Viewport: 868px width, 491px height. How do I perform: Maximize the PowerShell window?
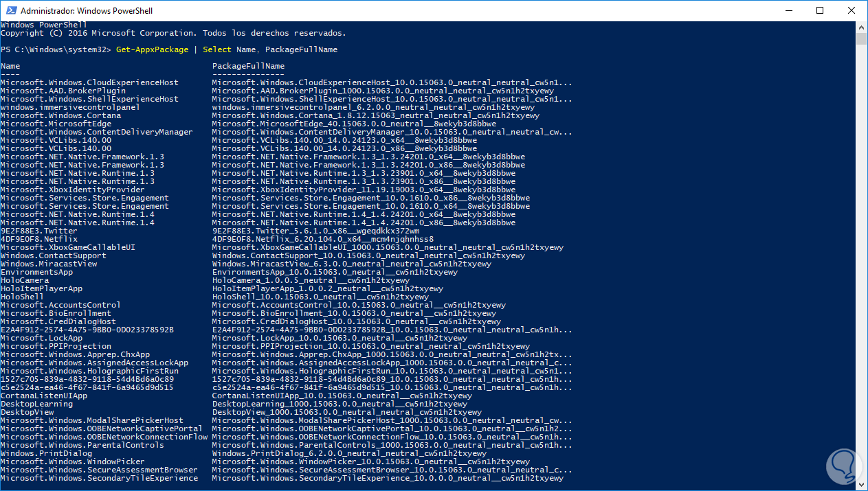[x=820, y=10]
